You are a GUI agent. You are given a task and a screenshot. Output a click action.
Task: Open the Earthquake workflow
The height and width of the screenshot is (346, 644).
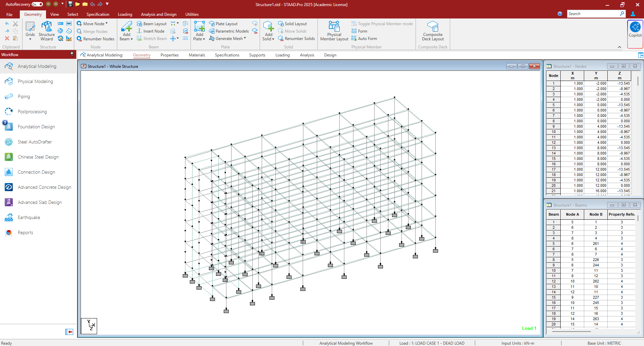(29, 217)
